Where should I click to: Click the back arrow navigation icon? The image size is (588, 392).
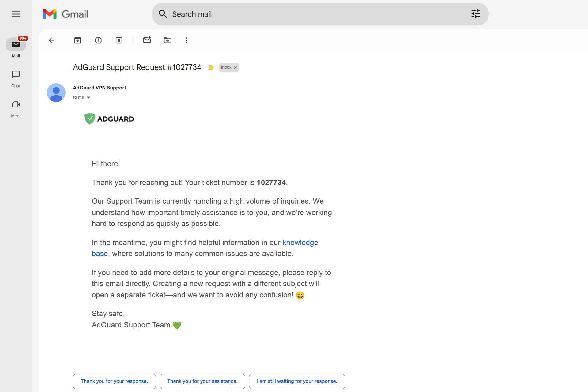tap(51, 40)
